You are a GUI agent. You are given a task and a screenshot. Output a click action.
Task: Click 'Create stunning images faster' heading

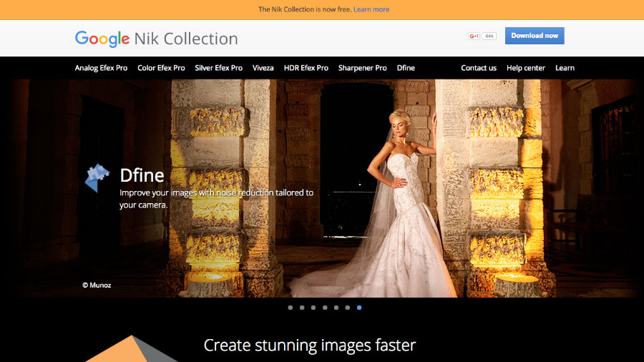tap(310, 345)
